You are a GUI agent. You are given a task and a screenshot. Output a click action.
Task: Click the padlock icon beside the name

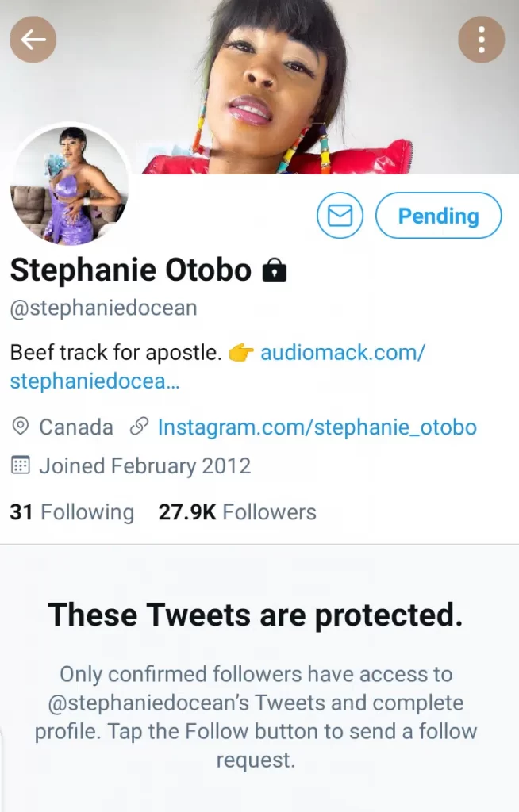tap(274, 271)
